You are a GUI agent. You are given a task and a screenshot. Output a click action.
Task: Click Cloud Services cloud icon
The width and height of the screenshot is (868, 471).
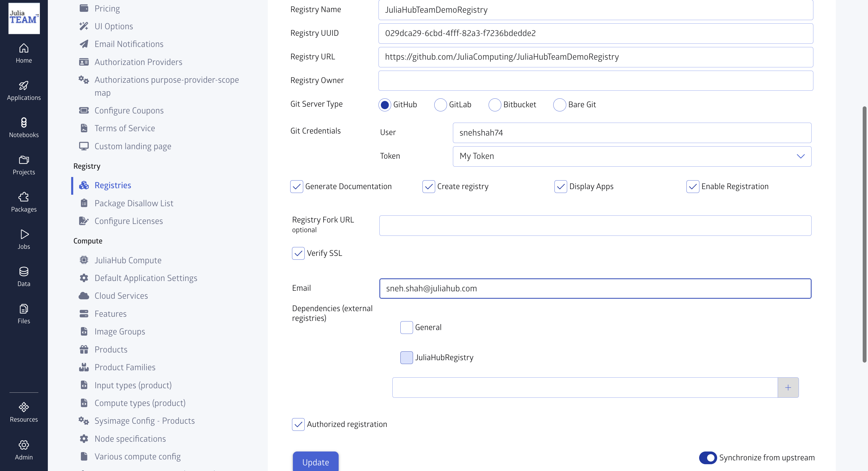tap(84, 296)
